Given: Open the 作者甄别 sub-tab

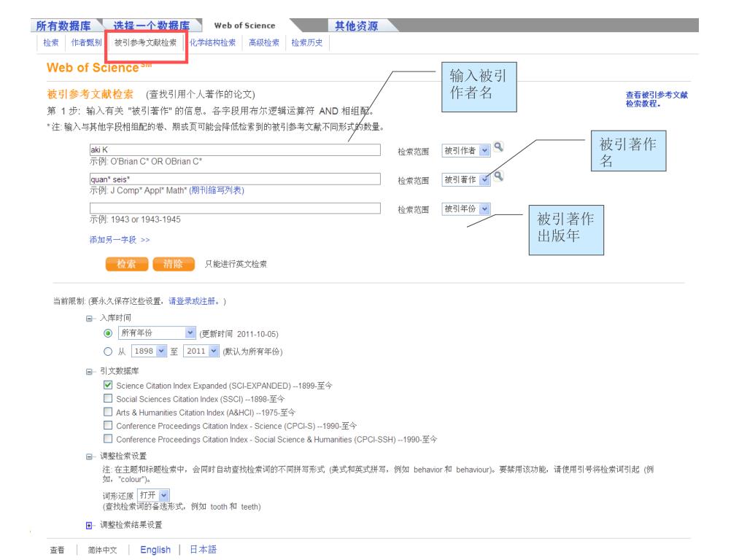Looking at the screenshot, I should coord(86,43).
